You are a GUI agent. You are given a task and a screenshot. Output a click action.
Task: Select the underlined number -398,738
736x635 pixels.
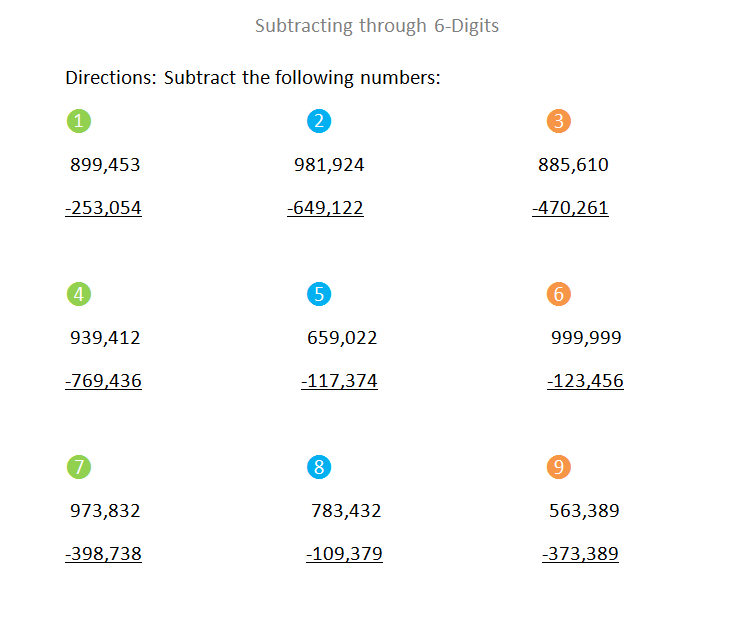103,554
